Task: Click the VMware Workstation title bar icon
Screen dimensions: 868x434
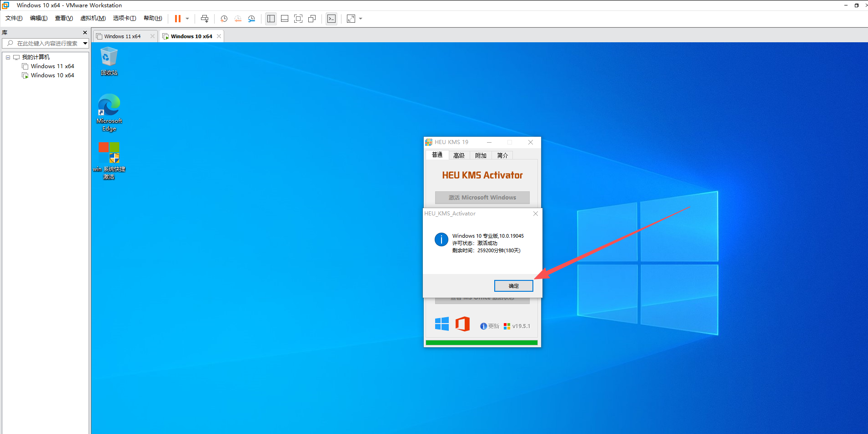Action: click(x=5, y=5)
